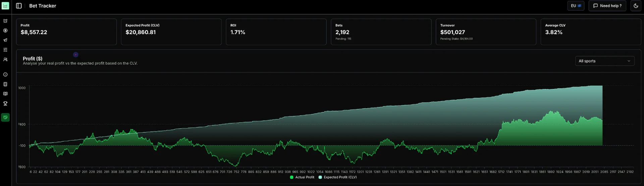This screenshot has width=644, height=186.
Task: Open the dollar coin sidebar icon
Action: (x=5, y=30)
